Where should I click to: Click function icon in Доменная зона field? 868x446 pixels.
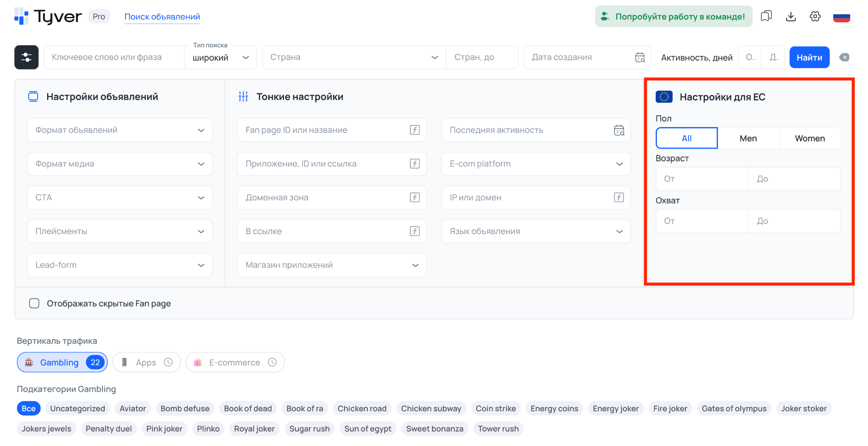[x=415, y=197]
